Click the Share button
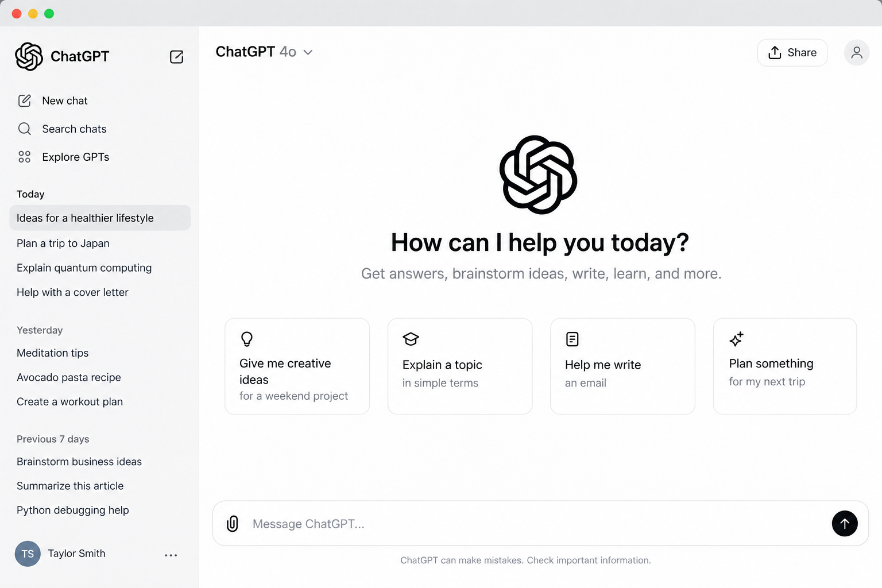This screenshot has height=588, width=882. pyautogui.click(x=792, y=53)
